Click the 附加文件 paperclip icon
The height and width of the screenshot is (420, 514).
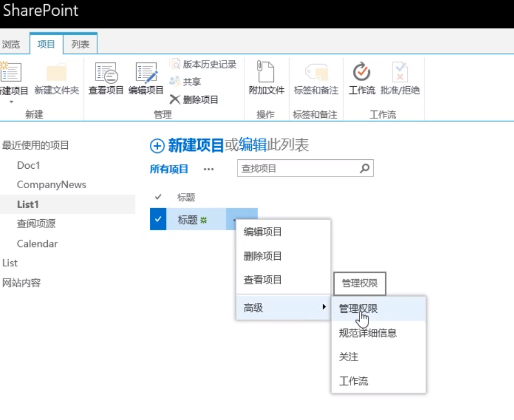click(265, 71)
